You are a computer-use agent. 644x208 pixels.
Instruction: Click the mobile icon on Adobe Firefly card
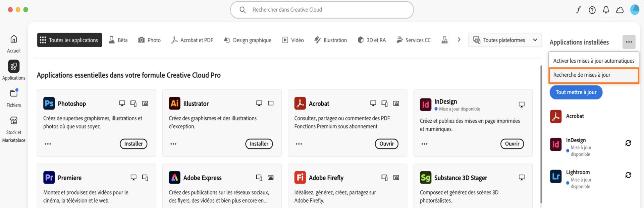click(x=384, y=178)
